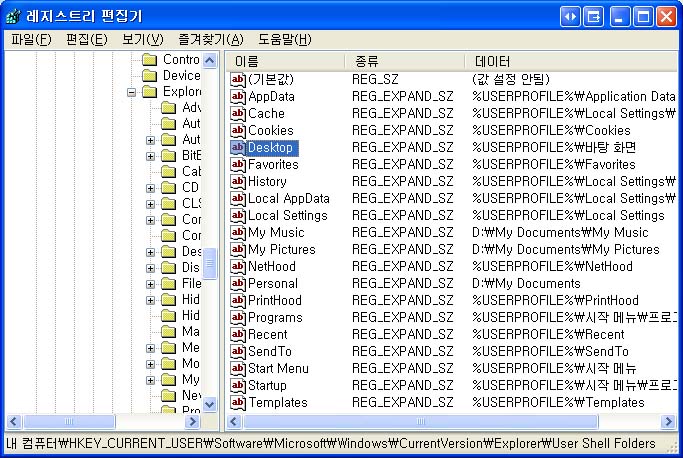Click the value list horizontal scrollbar thumb
Screen dimensions: 683x458
[x=421, y=421]
